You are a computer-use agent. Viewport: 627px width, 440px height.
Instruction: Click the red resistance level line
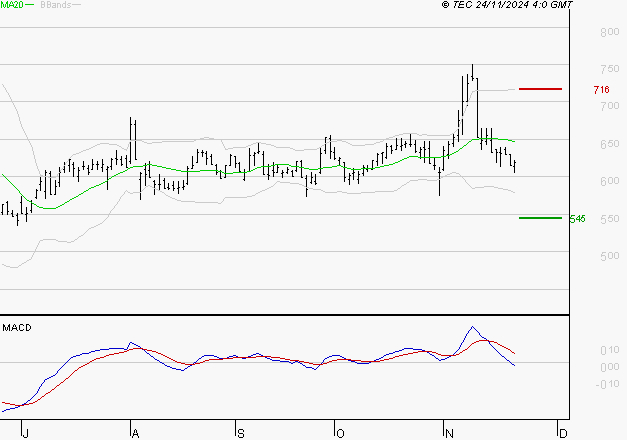click(x=540, y=89)
